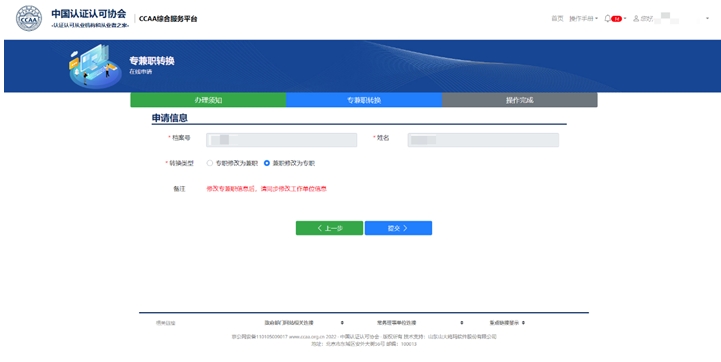Image resolution: width=721 pixels, height=362 pixels.
Task: Click the blue 提交 button
Action: click(x=398, y=228)
